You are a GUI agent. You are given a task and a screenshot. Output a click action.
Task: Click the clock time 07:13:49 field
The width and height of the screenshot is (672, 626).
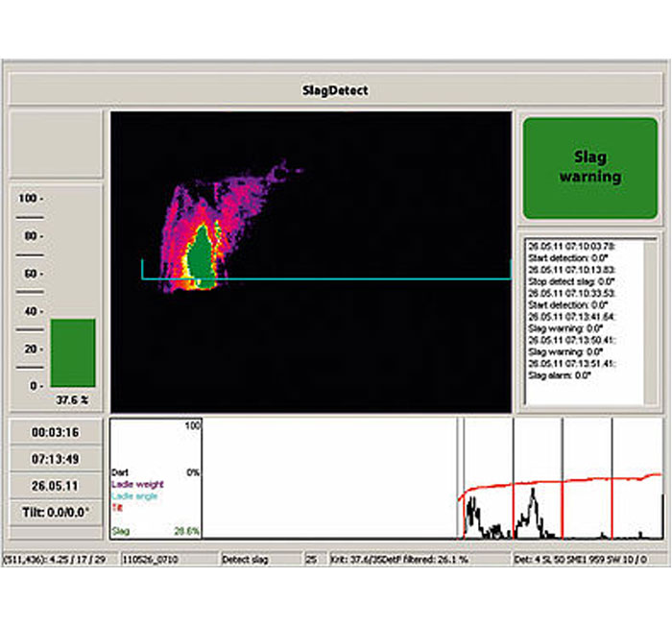coord(55,458)
